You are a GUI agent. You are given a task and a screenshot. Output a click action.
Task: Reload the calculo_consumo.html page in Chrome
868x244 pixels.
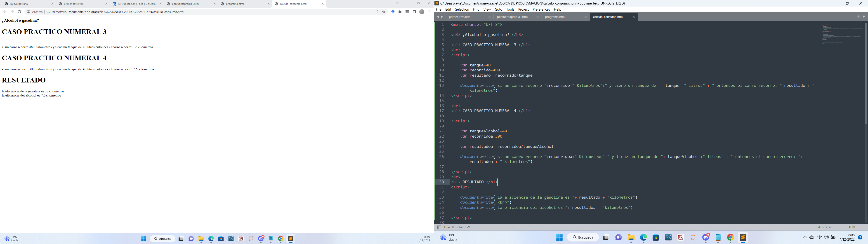[19, 12]
